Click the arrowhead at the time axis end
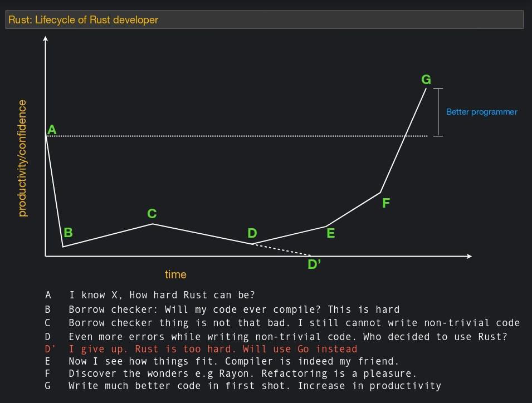 point(468,256)
